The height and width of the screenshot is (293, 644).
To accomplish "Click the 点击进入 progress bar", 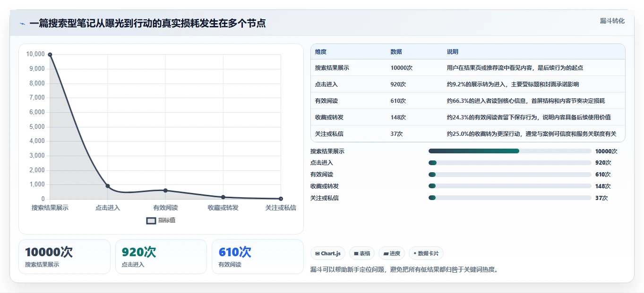I will pyautogui.click(x=510, y=163).
